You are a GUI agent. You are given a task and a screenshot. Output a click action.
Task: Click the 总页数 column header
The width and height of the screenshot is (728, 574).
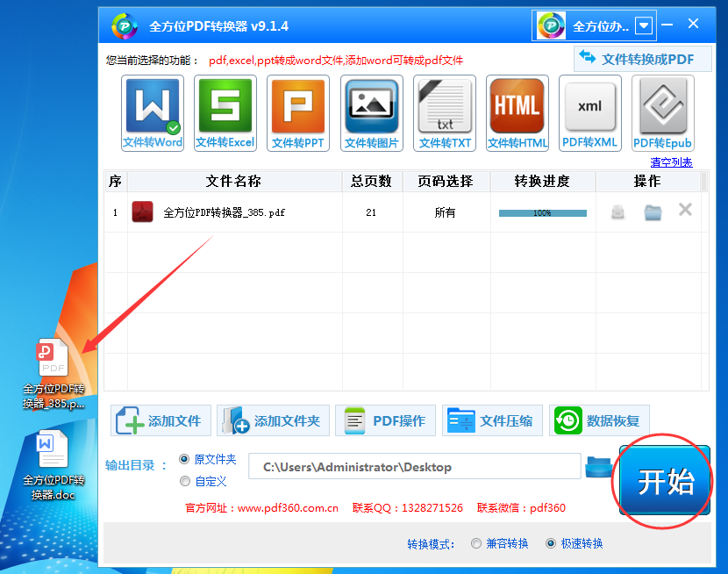click(371, 181)
